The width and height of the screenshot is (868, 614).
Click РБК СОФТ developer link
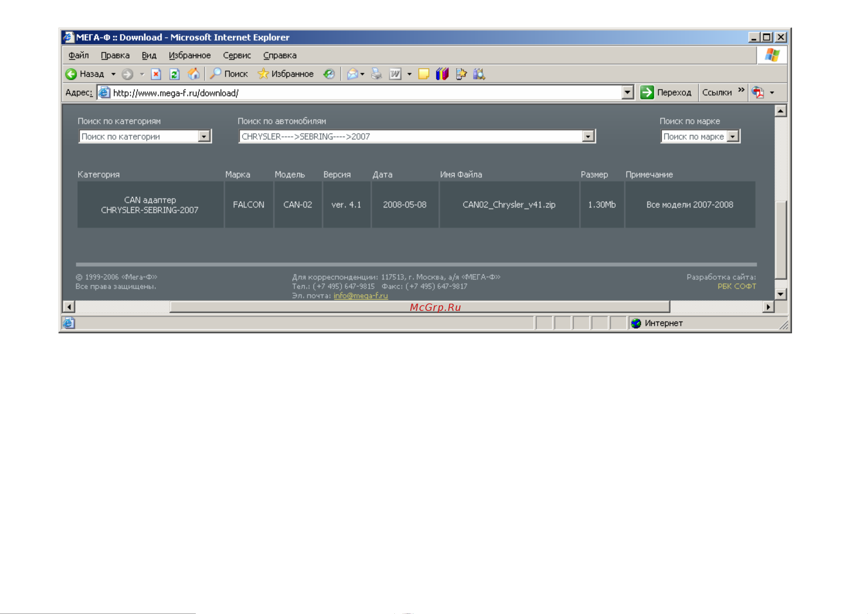click(737, 286)
